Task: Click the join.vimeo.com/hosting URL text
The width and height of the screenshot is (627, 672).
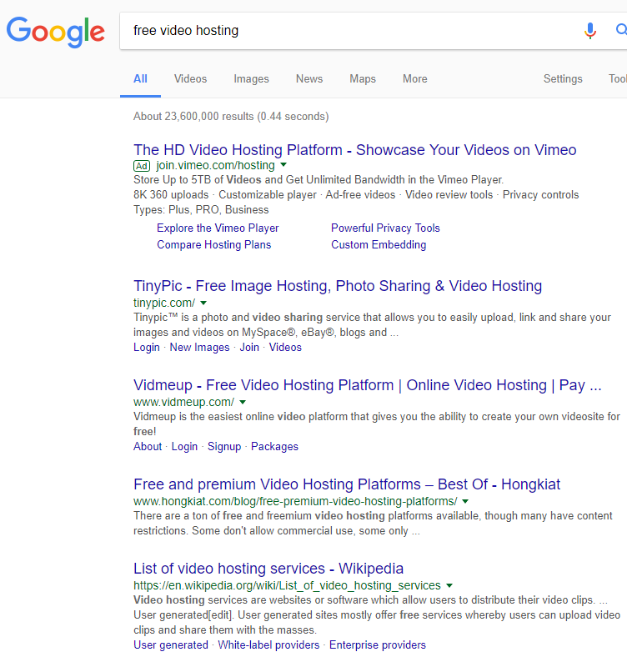Action: pos(215,165)
